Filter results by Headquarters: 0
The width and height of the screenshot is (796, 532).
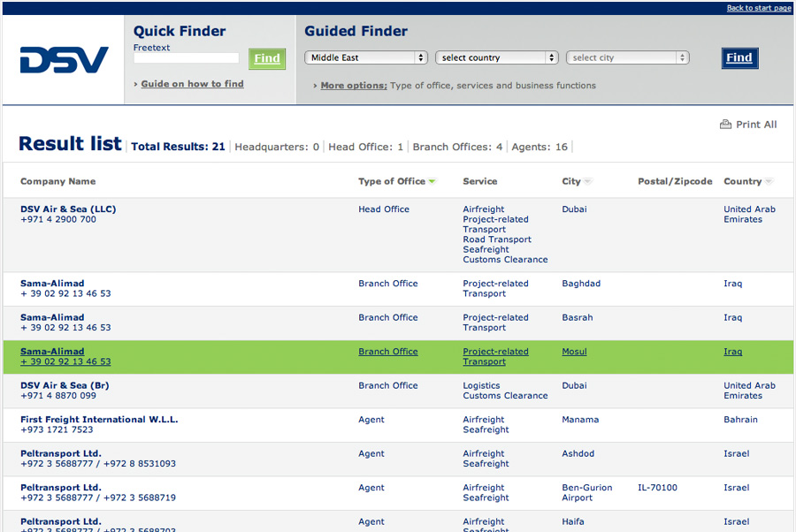pyautogui.click(x=277, y=147)
